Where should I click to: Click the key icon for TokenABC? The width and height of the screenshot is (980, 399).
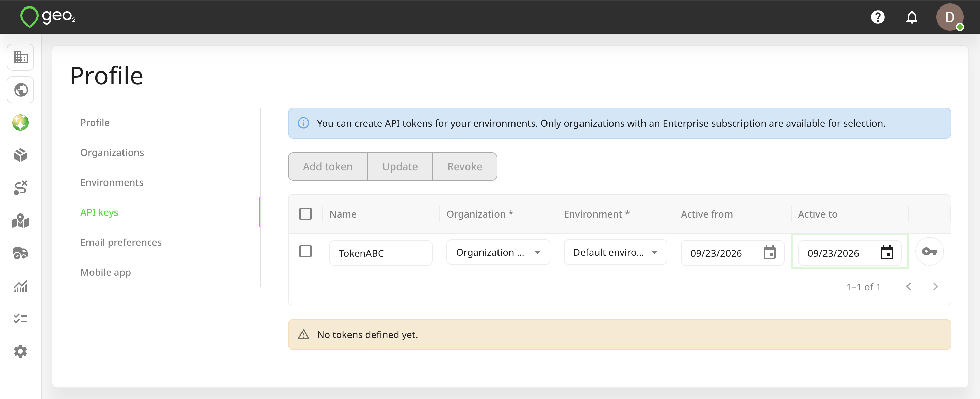[929, 251]
